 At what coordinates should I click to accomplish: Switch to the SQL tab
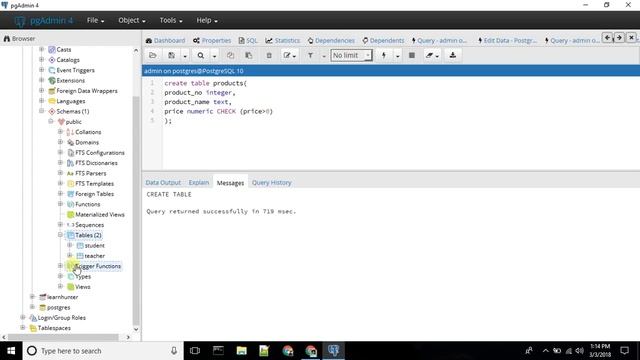(x=248, y=40)
